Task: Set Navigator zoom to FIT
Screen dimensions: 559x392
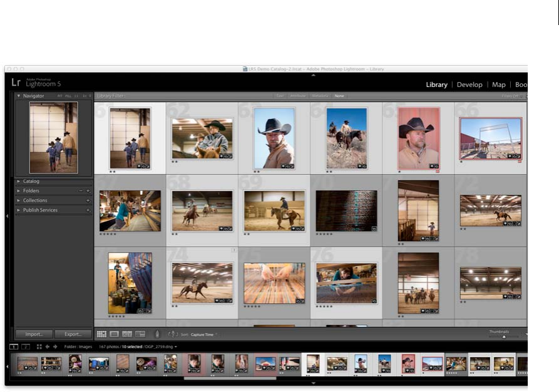Action: tap(59, 96)
